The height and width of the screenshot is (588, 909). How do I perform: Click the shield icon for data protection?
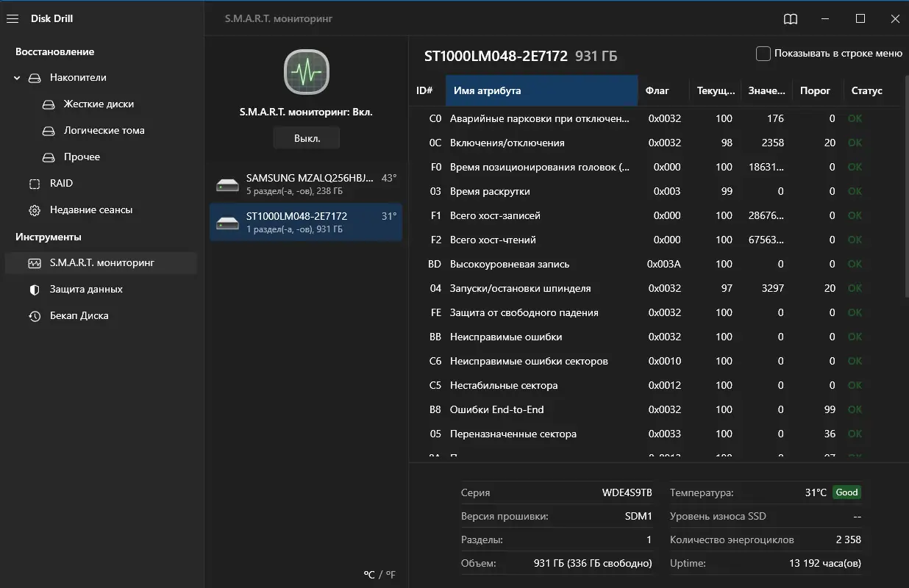click(35, 290)
